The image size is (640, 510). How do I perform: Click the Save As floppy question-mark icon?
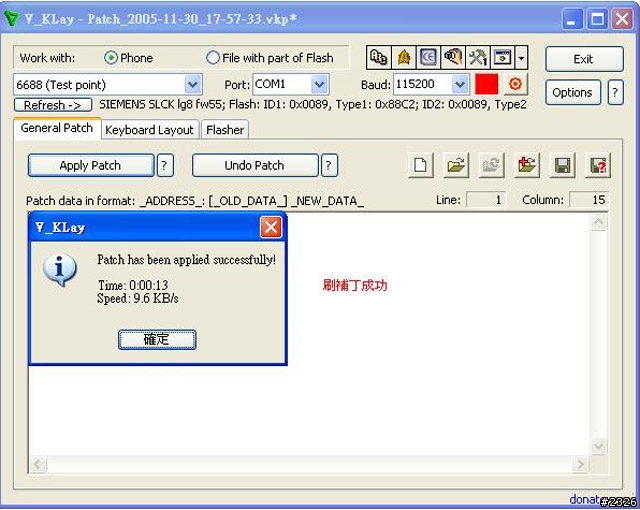pos(598,165)
